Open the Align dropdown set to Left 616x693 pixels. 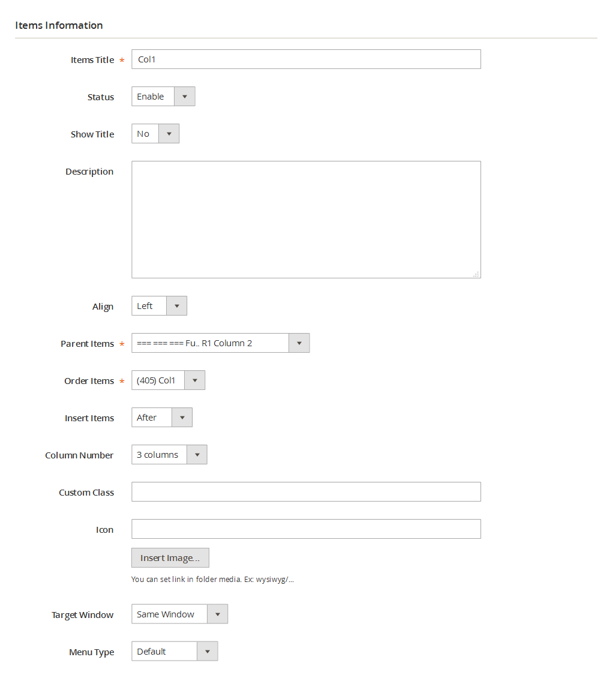(x=159, y=306)
